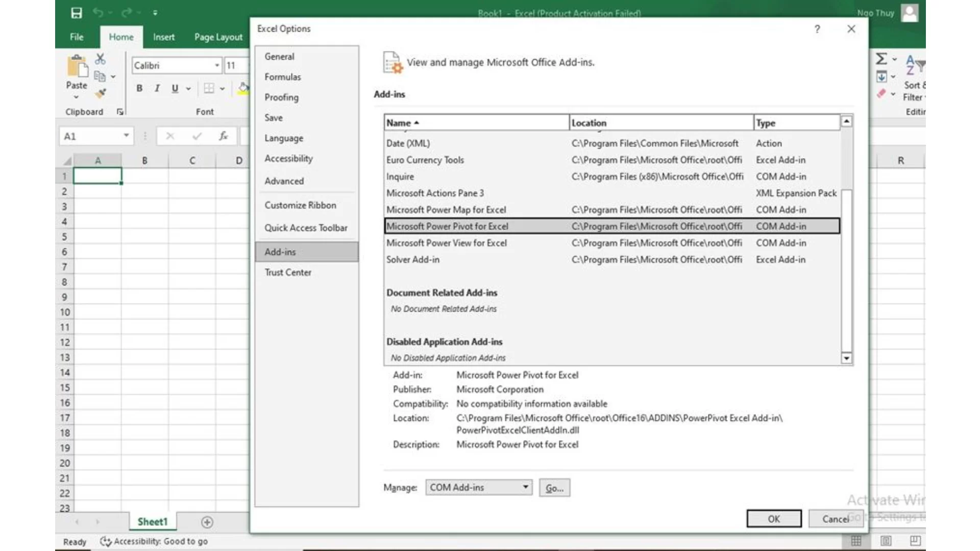980x551 pixels.
Task: Select Solver Add-in row in list
Action: [412, 260]
